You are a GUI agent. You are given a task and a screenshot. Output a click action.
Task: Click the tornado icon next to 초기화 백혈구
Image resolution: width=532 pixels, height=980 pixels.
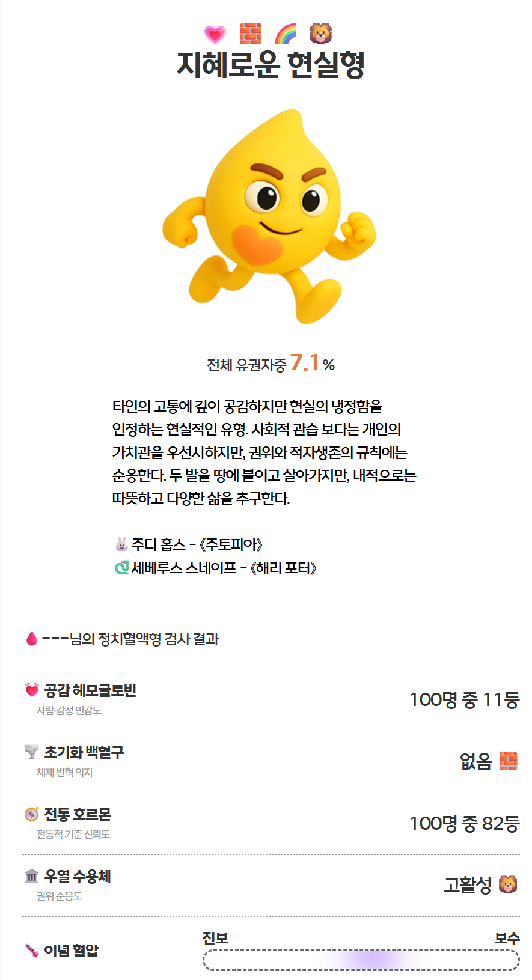tap(32, 752)
